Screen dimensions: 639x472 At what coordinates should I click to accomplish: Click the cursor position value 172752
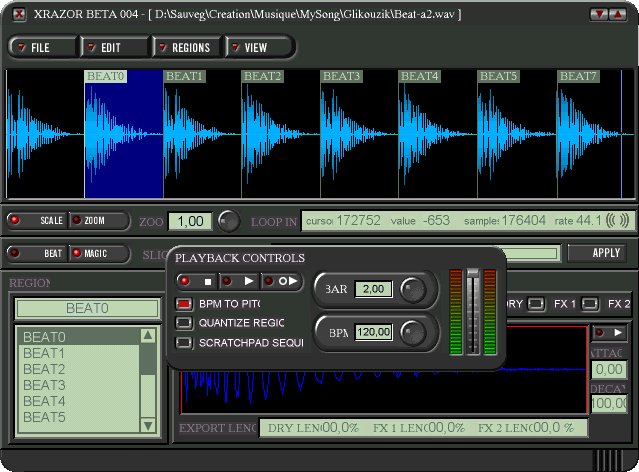coord(358,221)
